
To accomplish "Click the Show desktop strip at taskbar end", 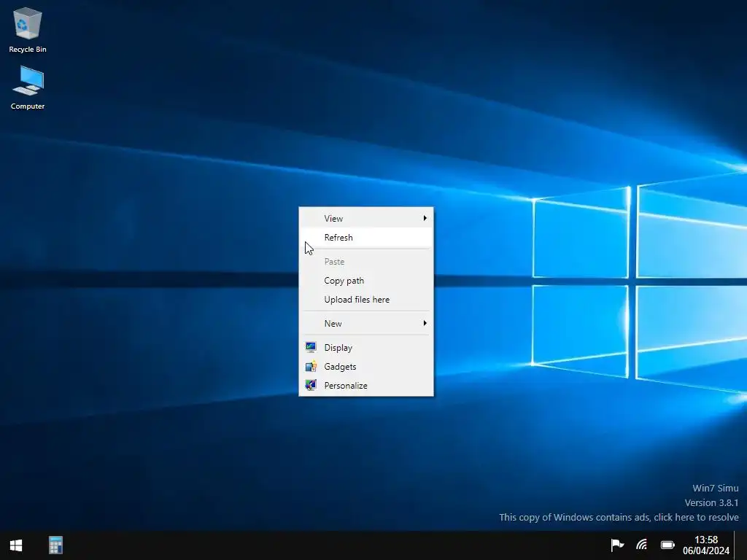I will [741, 545].
